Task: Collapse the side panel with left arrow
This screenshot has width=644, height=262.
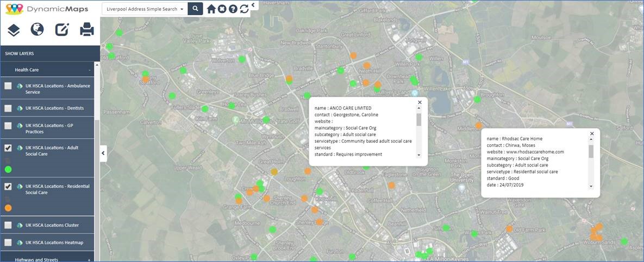Action: coord(103,154)
